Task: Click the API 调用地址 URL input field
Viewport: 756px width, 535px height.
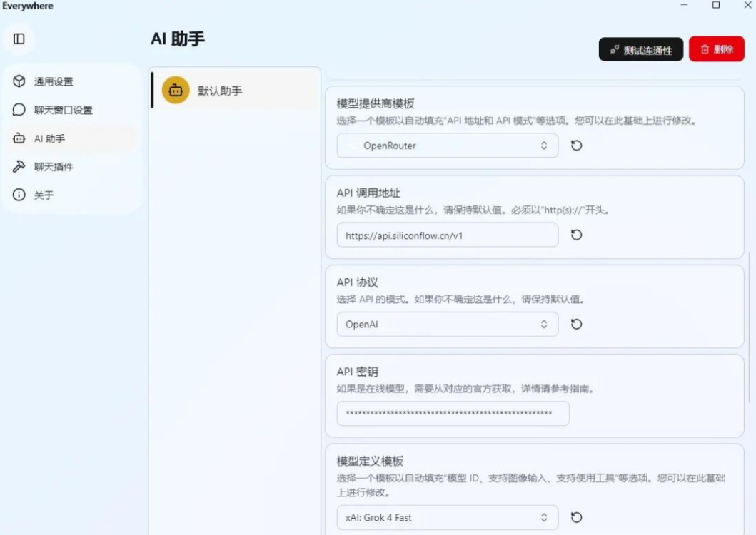Action: click(x=447, y=235)
